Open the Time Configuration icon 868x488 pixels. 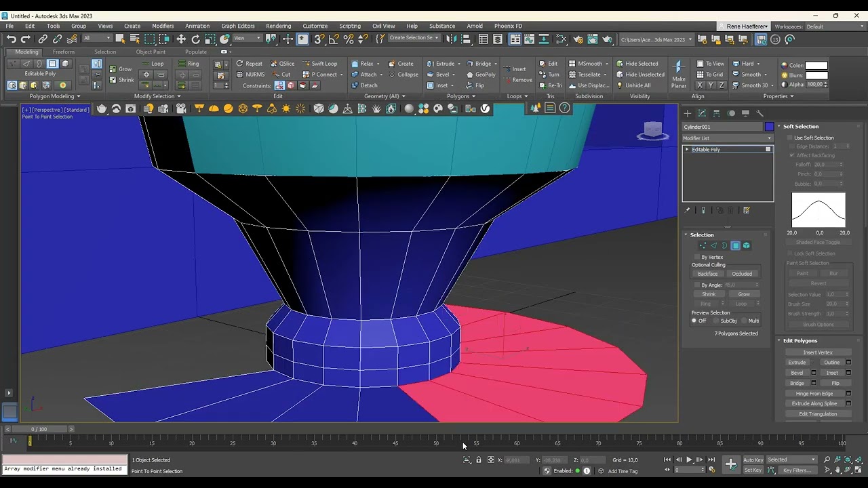711,470
